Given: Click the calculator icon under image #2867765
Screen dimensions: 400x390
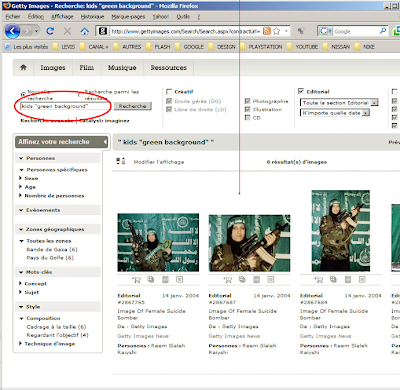Looking at the screenshot, I should click(165, 279).
